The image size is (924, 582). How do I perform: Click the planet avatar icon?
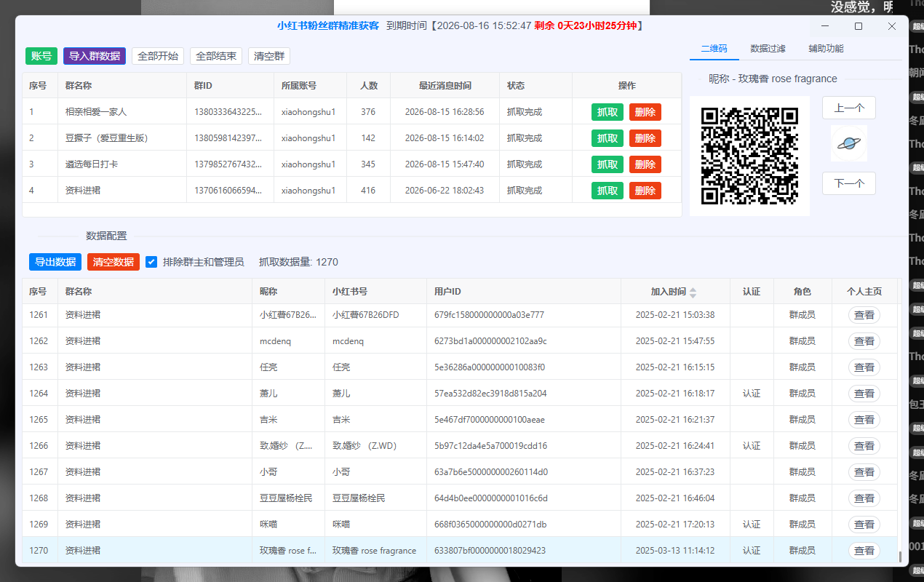coord(849,143)
